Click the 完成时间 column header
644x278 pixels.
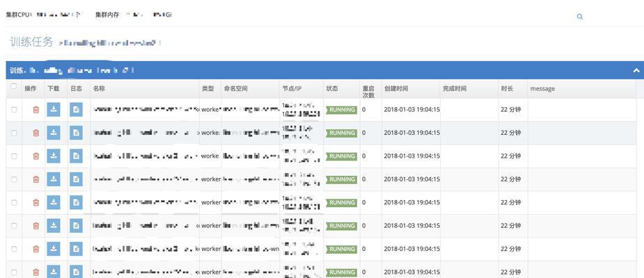(x=455, y=88)
